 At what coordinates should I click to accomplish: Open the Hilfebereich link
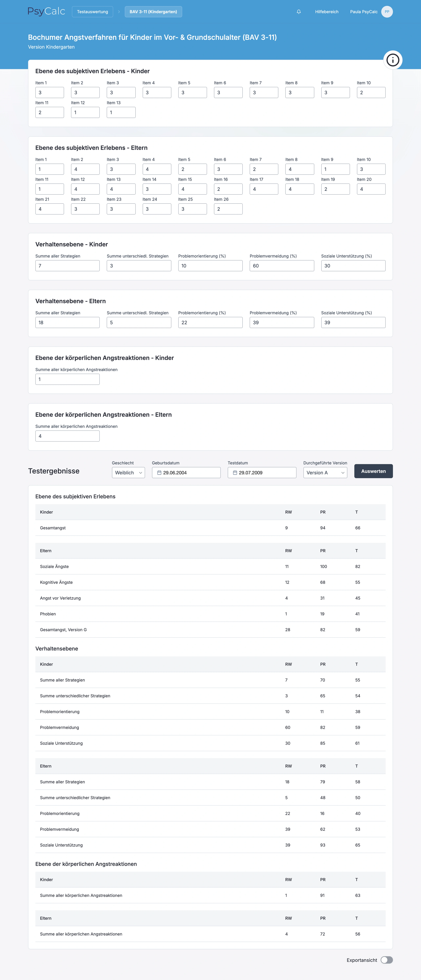click(327, 12)
